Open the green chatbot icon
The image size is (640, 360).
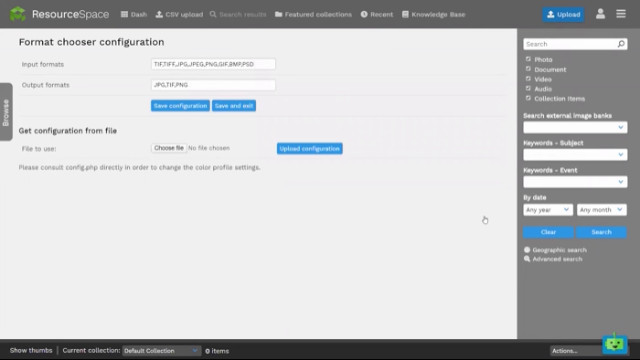tap(615, 344)
